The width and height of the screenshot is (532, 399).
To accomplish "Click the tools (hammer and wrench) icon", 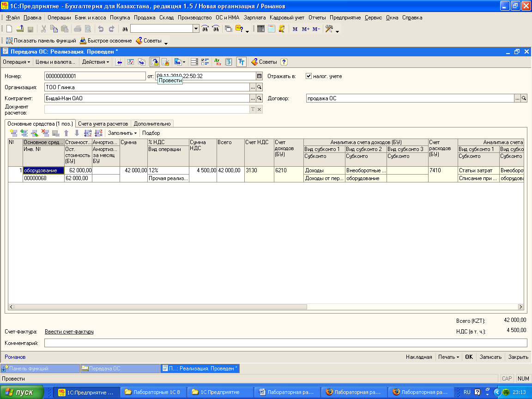I will coord(329,29).
